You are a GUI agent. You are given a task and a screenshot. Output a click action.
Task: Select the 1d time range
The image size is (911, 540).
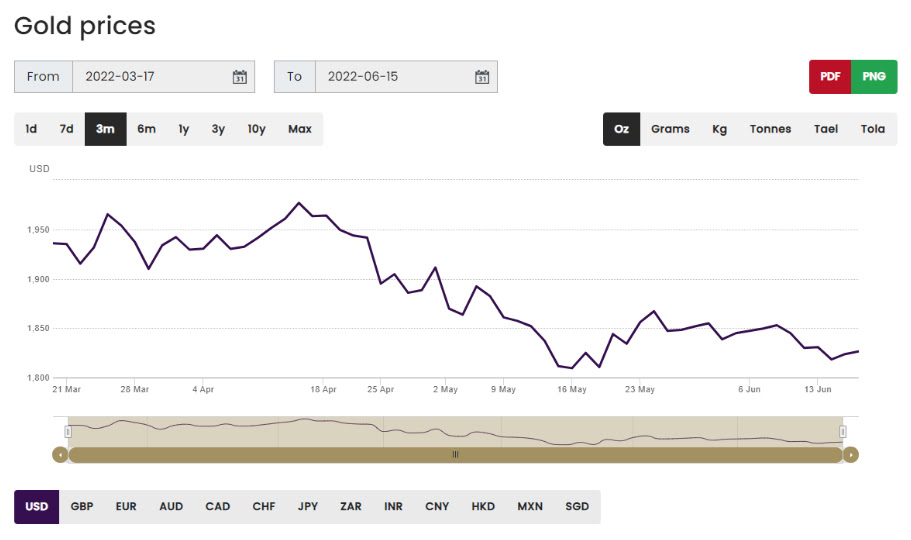31,129
